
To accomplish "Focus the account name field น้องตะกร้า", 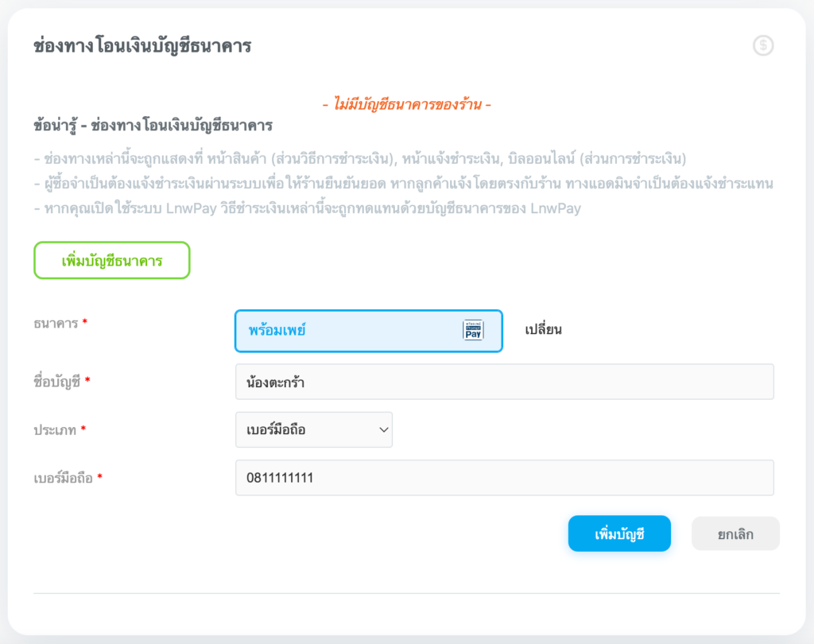I will (504, 382).
